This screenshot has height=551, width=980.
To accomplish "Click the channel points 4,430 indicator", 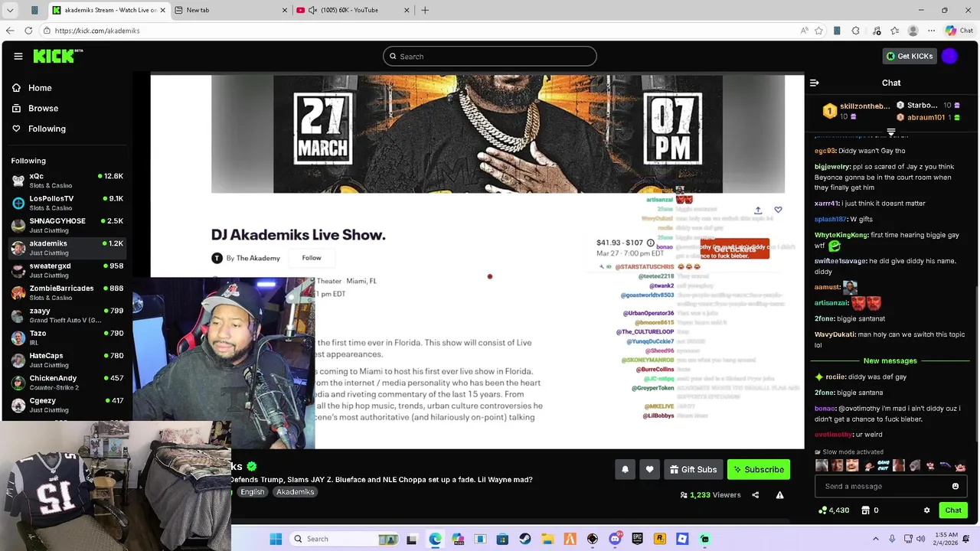I will pyautogui.click(x=834, y=510).
